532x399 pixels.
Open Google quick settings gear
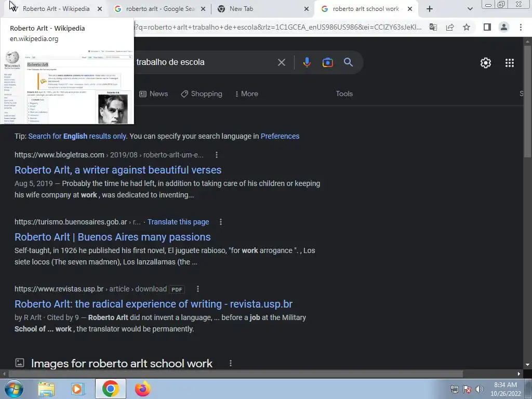click(x=486, y=63)
